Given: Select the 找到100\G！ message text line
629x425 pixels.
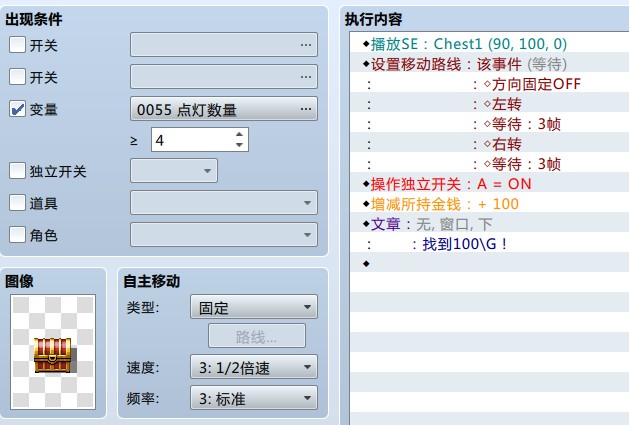Looking at the screenshot, I should pyautogui.click(x=489, y=244).
